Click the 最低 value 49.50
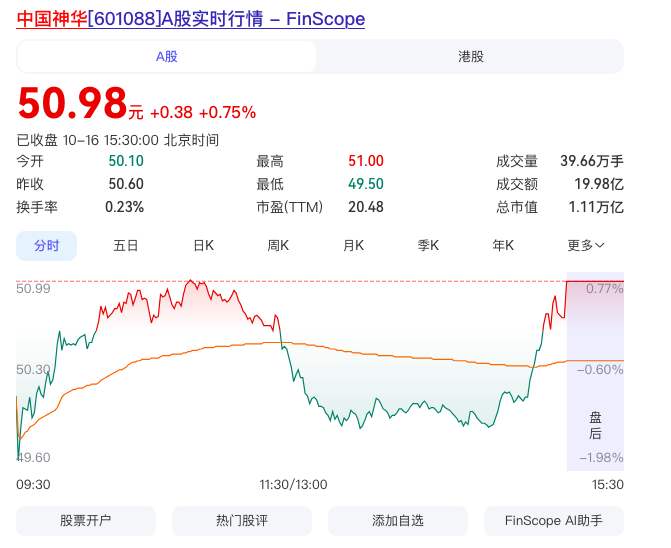 pos(366,184)
